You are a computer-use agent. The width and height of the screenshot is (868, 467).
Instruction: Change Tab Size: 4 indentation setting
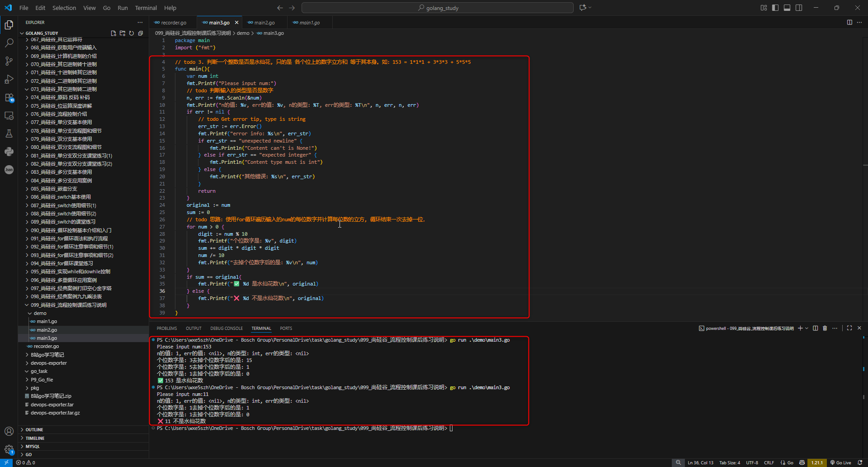point(730,462)
